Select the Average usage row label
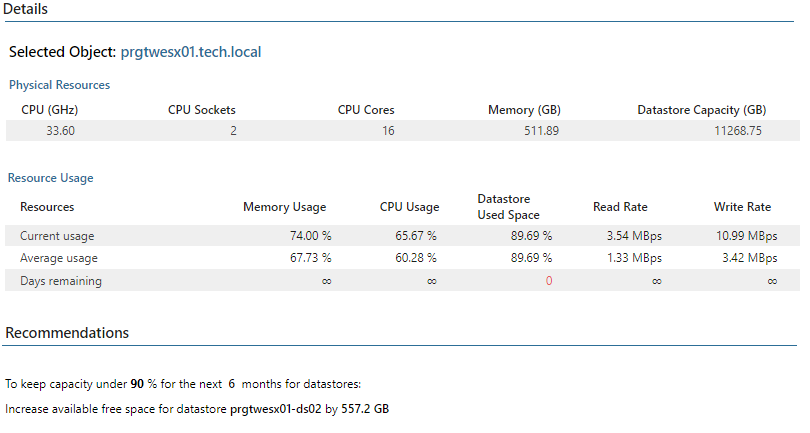810x433 pixels. (x=59, y=258)
